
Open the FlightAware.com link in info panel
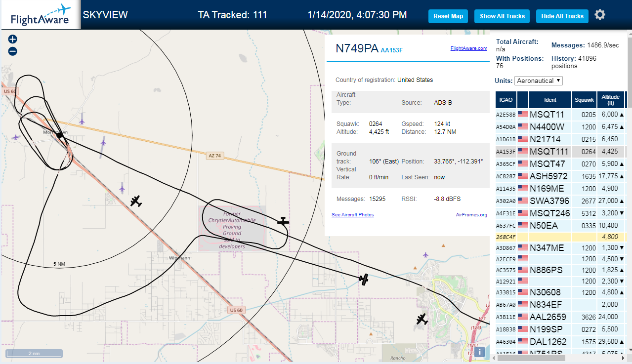469,48
